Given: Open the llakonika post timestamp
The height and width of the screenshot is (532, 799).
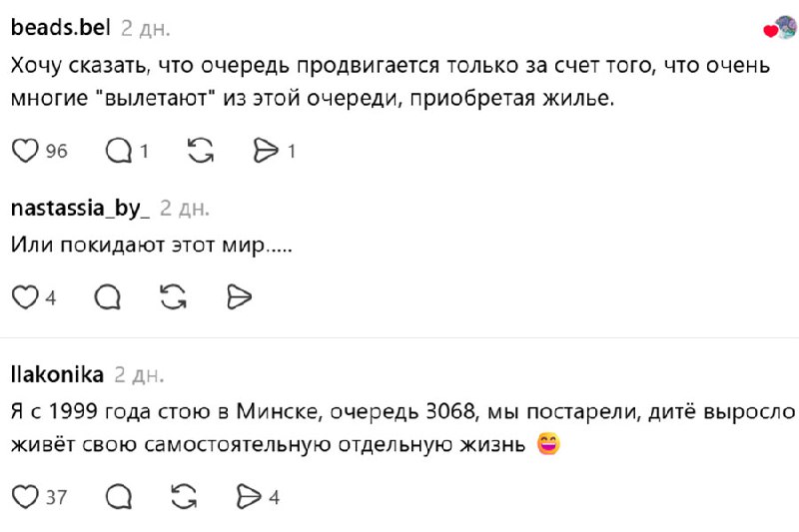Looking at the screenshot, I should pos(139,375).
